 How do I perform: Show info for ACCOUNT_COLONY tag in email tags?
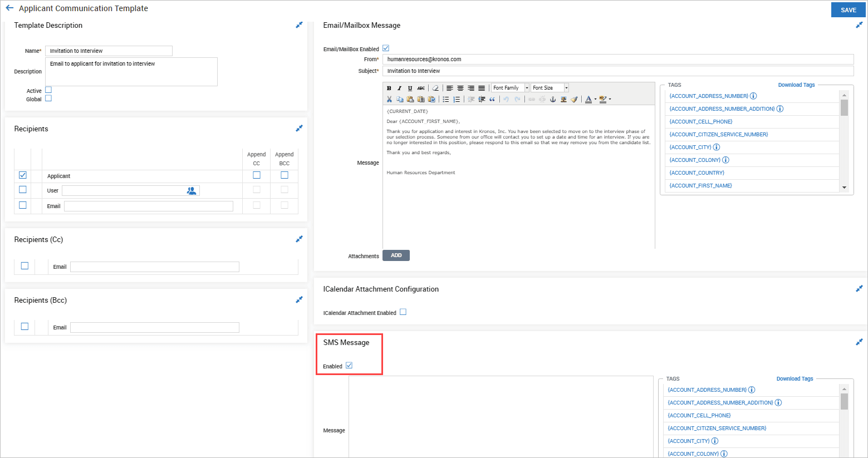725,160
